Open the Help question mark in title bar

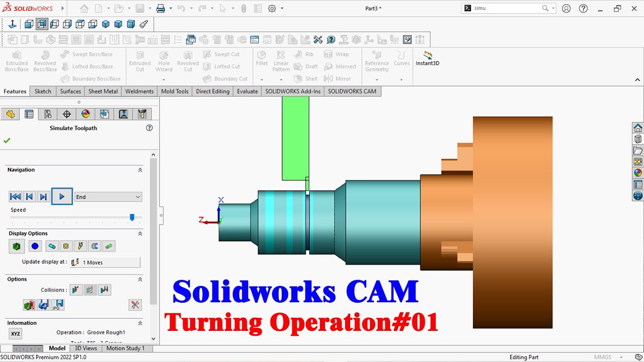click(x=583, y=9)
